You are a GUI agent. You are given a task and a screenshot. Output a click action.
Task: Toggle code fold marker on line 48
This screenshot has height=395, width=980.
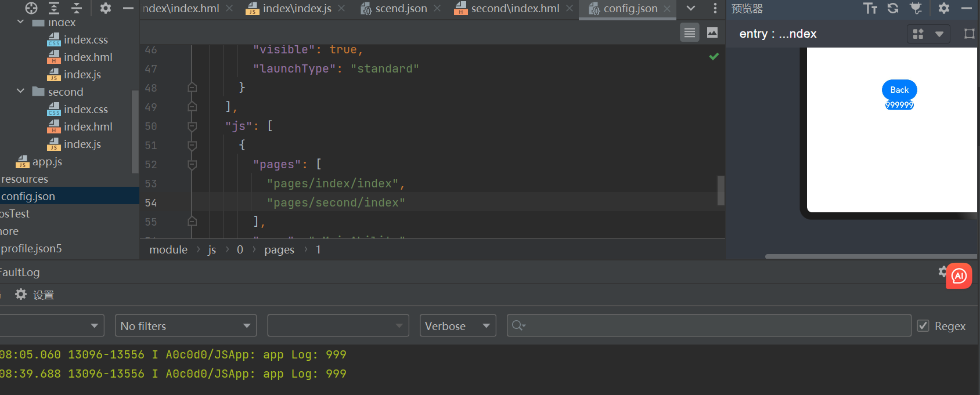(192, 88)
